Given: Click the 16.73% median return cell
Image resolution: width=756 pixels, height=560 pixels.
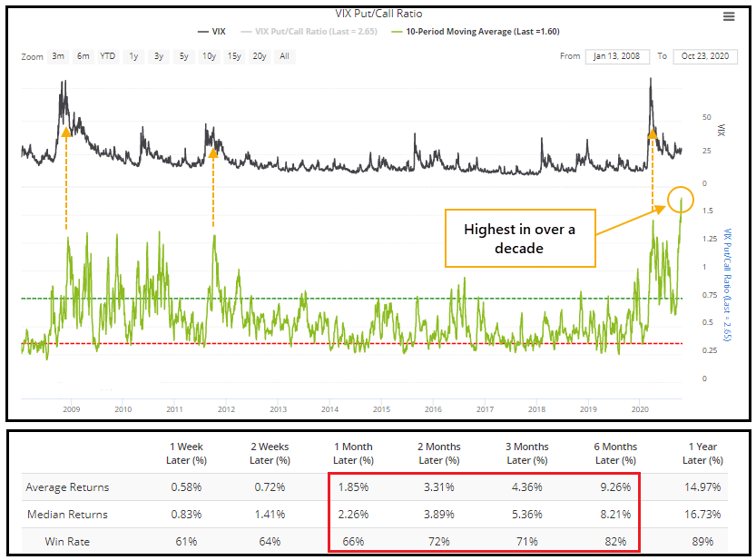Looking at the screenshot, I should [x=702, y=515].
